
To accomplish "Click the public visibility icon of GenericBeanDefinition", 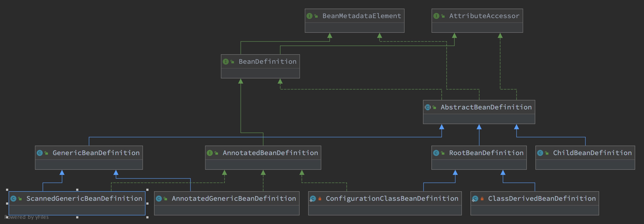I will pos(46,153).
